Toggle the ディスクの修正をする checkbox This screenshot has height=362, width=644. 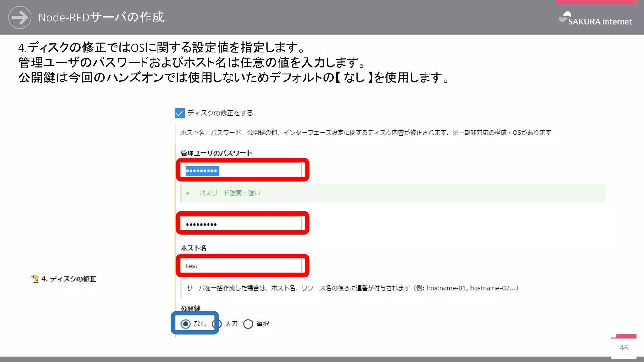(180, 113)
